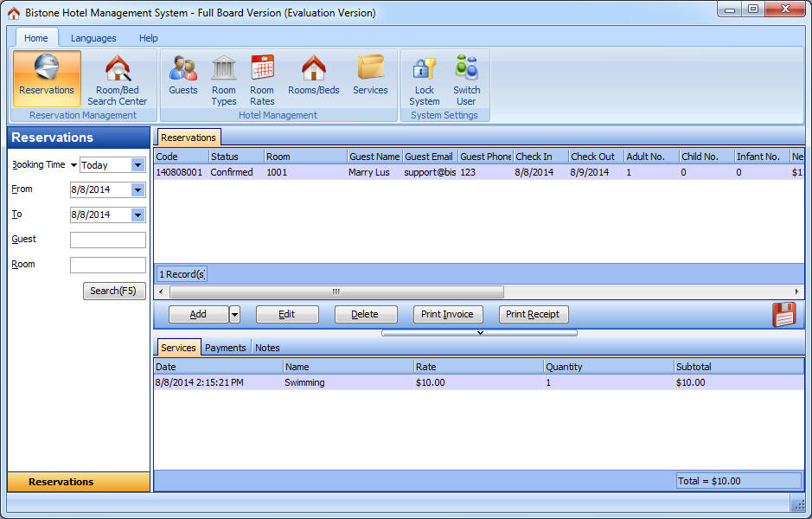Click the red floppy disk save icon
The width and height of the screenshot is (812, 519).
pyautogui.click(x=783, y=314)
